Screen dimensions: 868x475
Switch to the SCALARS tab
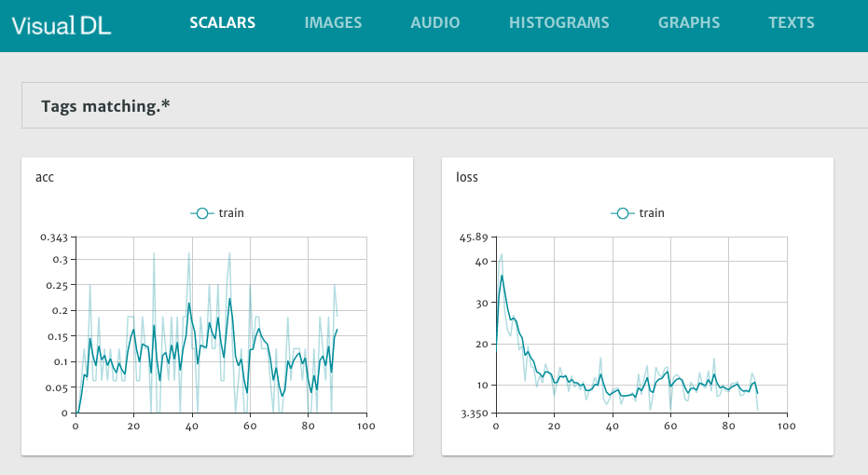222,23
